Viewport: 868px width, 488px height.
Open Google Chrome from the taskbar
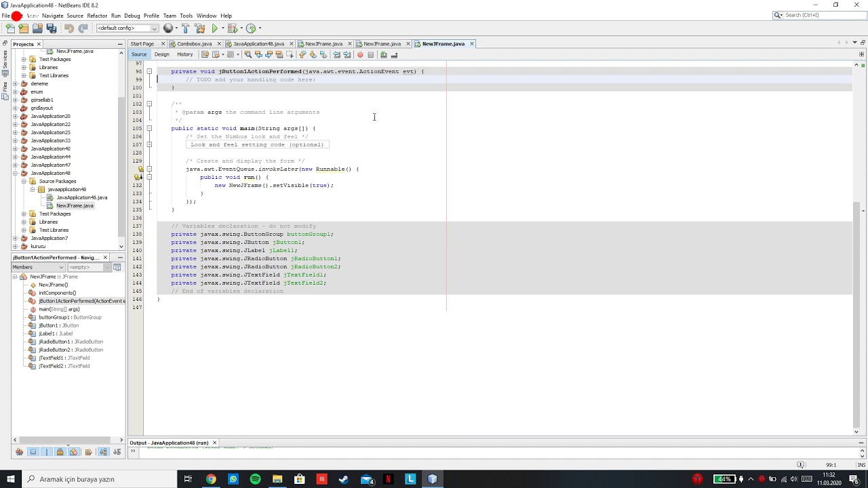(x=211, y=479)
